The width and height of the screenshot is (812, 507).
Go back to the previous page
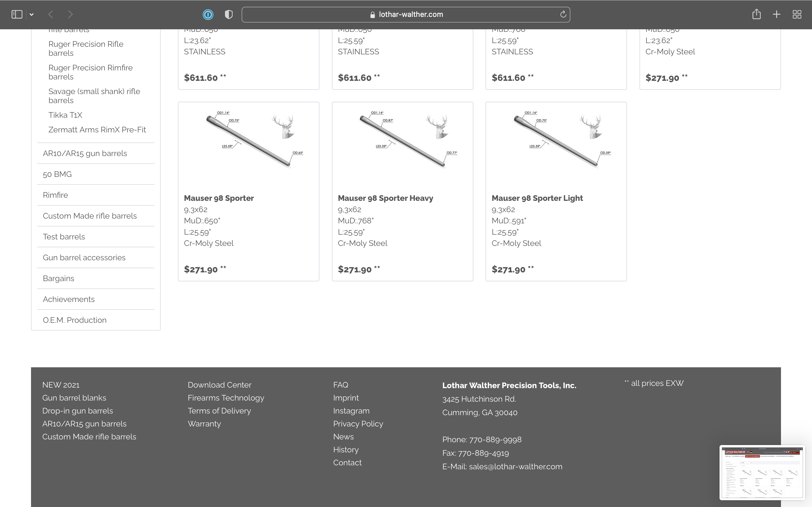click(51, 14)
